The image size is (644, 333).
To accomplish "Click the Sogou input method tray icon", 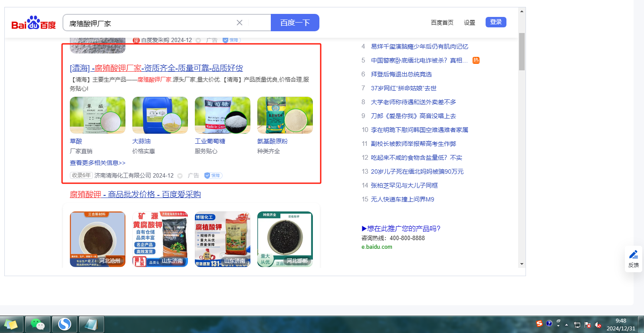I will pos(539,323).
